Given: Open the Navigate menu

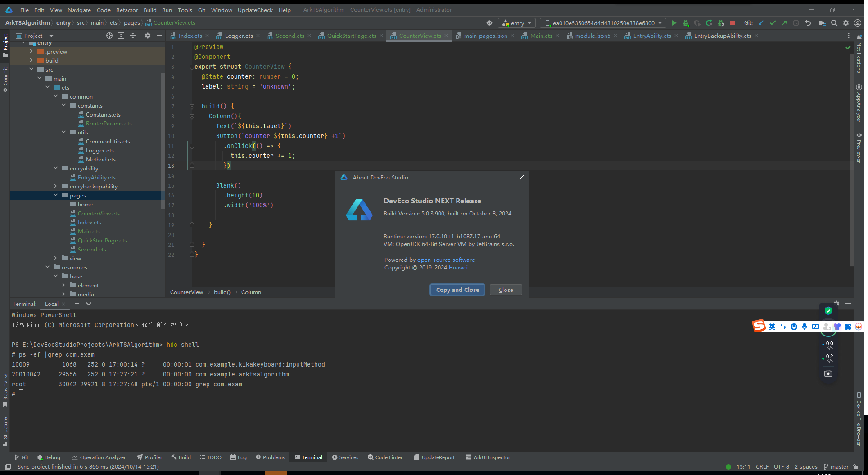Looking at the screenshot, I should point(79,10).
